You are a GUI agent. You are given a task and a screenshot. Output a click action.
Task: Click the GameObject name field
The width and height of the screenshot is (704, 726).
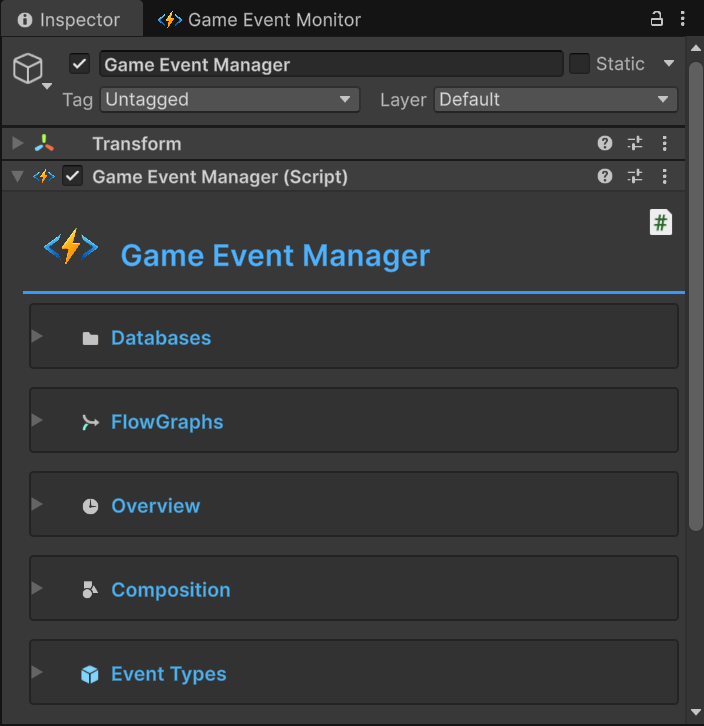[x=330, y=65]
